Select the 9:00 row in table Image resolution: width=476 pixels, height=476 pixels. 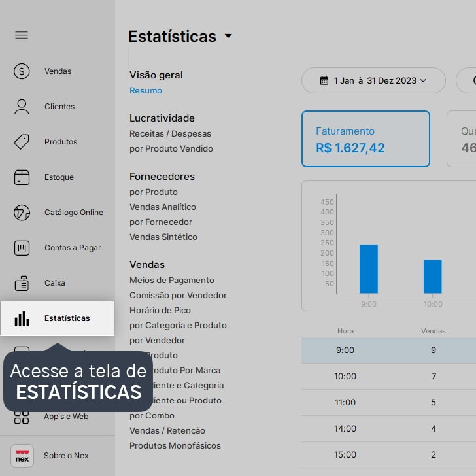[x=388, y=350]
